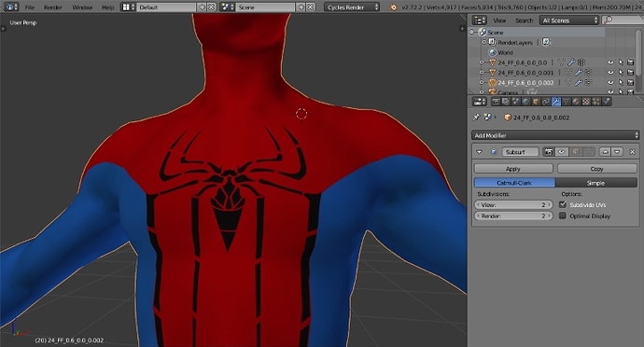
Task: Toggle selectability cursor of 24_FF_0.6_0.0_0.001
Action: click(x=621, y=72)
